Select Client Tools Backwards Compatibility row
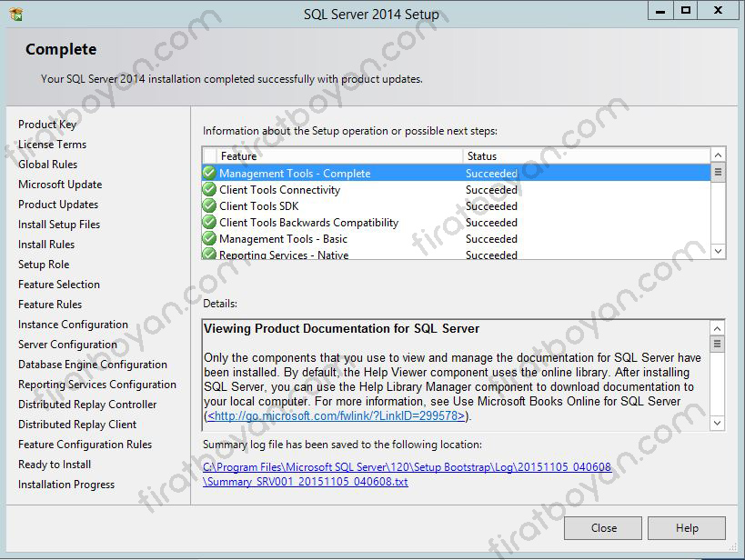Image resolution: width=745 pixels, height=560 pixels. [x=456, y=223]
